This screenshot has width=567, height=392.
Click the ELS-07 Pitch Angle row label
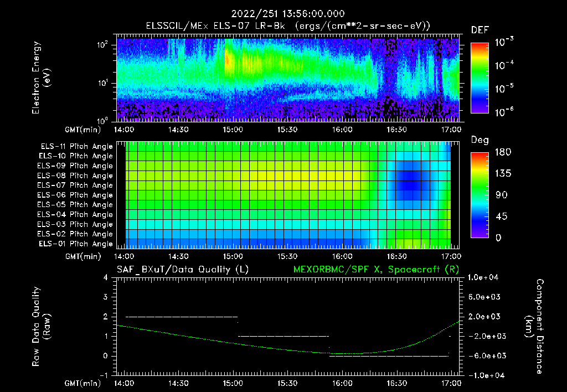(x=75, y=185)
